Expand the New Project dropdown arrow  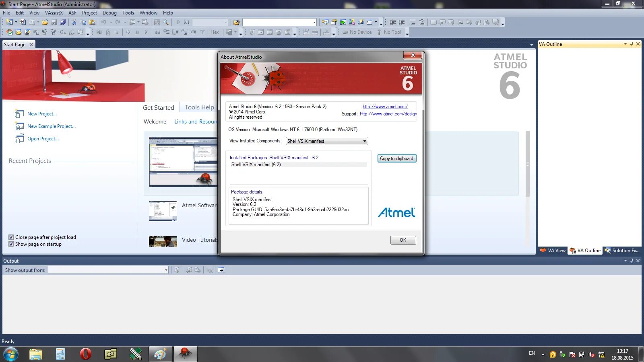(x=16, y=22)
